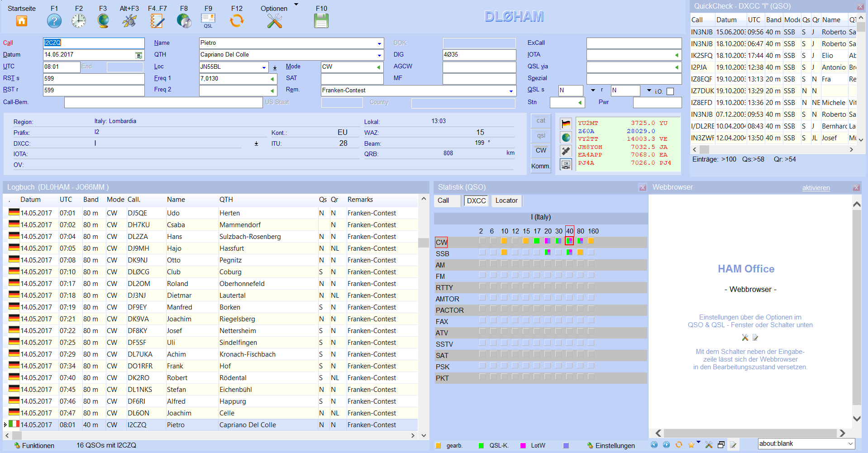The width and height of the screenshot is (868, 453).
Task: Click the cat button
Action: (541, 121)
